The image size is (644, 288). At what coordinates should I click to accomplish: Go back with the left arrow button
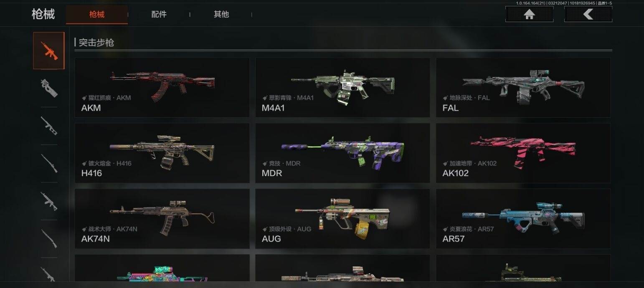point(588,14)
